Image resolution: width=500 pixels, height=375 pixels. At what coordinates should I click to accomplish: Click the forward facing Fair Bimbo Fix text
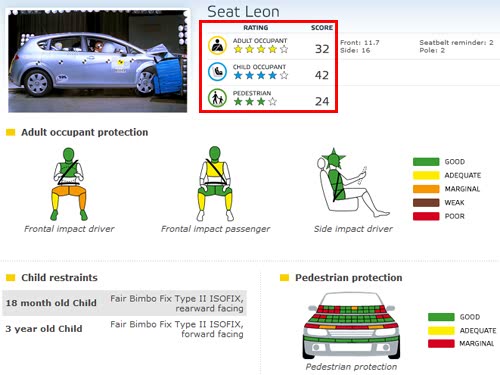(x=177, y=329)
